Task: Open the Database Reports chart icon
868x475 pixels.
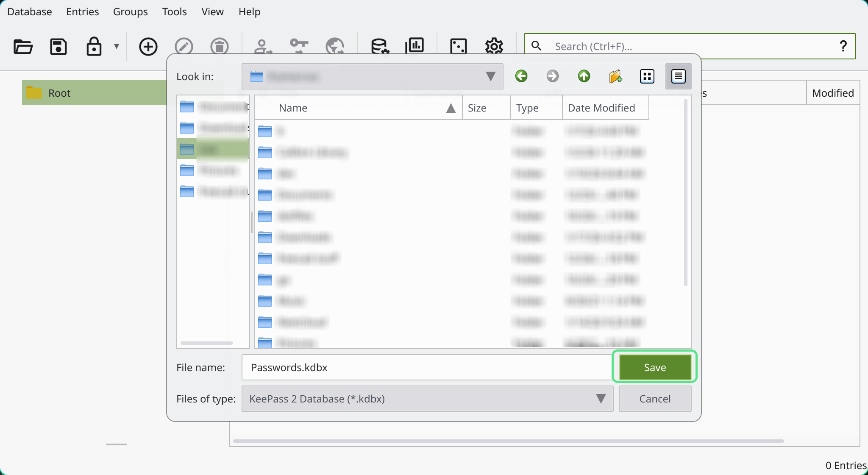Action: 415,45
